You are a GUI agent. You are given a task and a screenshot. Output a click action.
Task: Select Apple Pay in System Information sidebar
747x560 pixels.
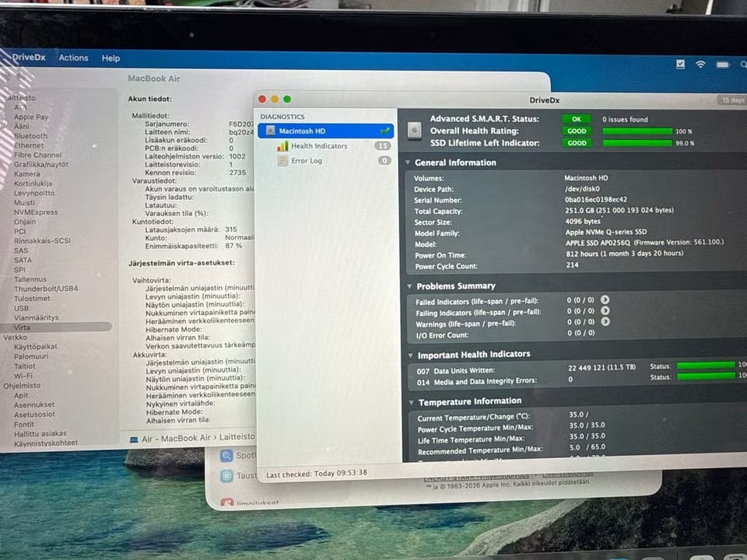coord(31,117)
